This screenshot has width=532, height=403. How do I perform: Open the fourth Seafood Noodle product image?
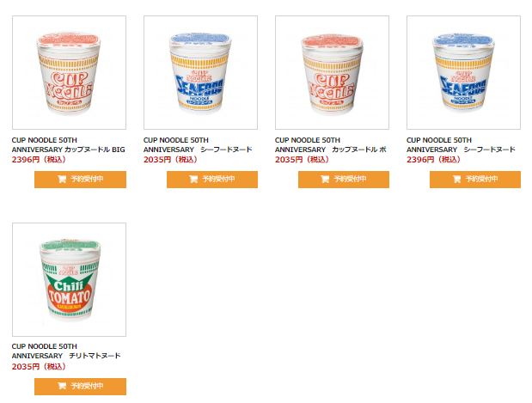click(464, 72)
